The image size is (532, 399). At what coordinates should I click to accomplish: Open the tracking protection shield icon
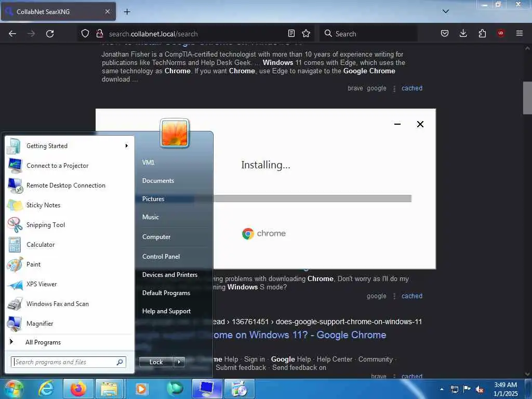pos(85,33)
